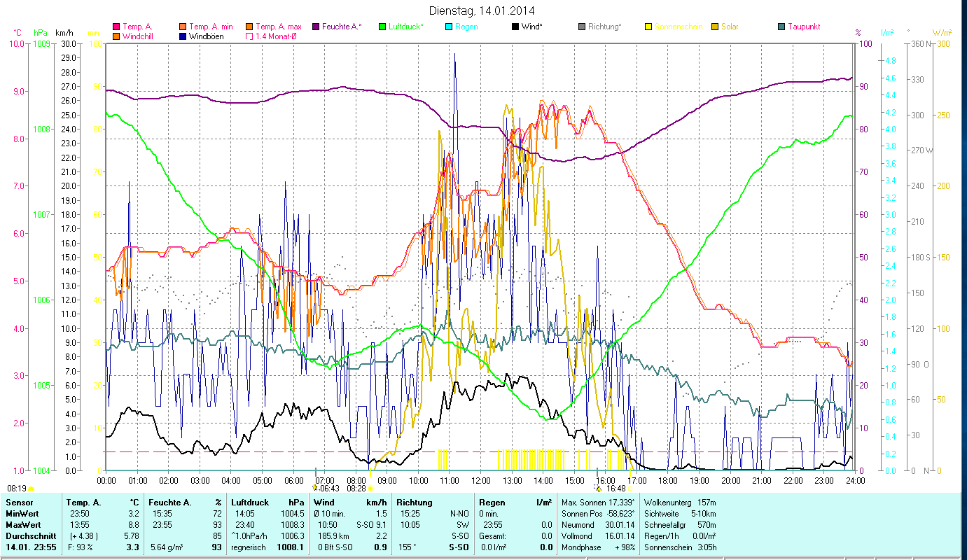This screenshot has width=967, height=560.
Task: Click the pink Temp. A. legend square
Action: coord(116,27)
